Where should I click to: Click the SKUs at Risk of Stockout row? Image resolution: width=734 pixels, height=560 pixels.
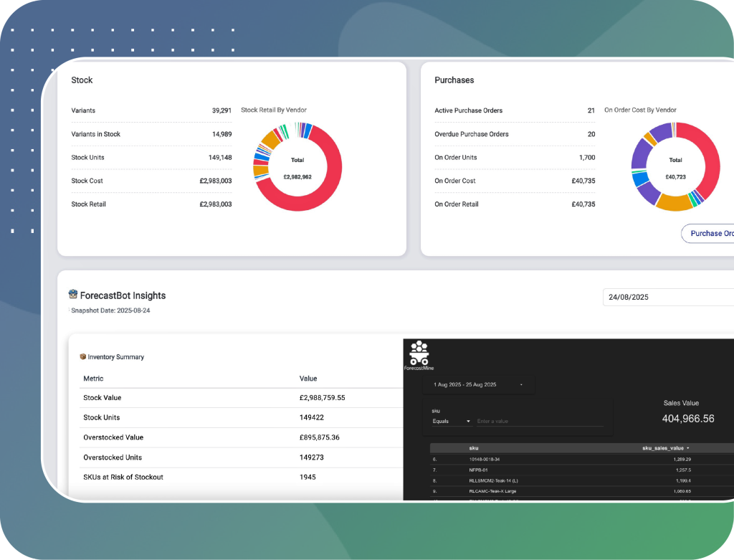(x=241, y=477)
